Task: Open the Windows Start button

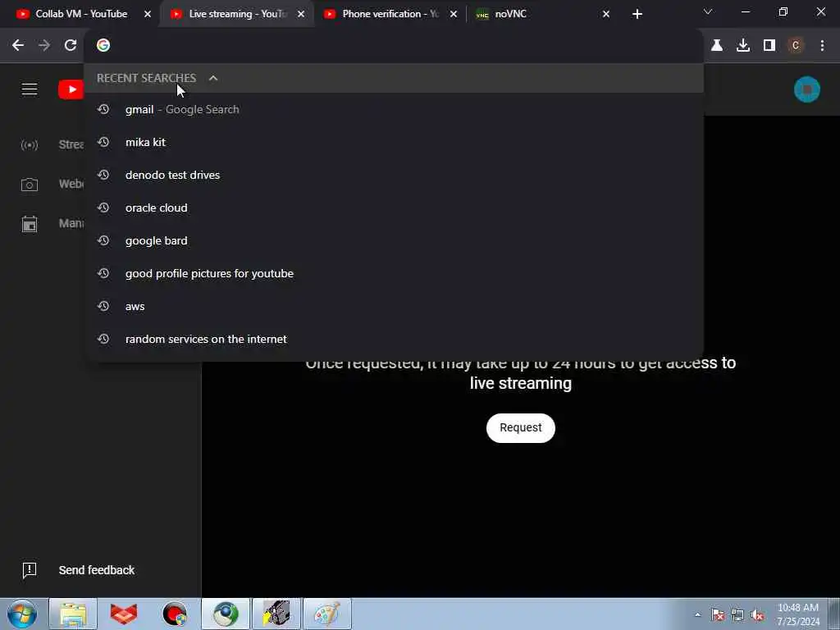Action: pyautogui.click(x=22, y=614)
